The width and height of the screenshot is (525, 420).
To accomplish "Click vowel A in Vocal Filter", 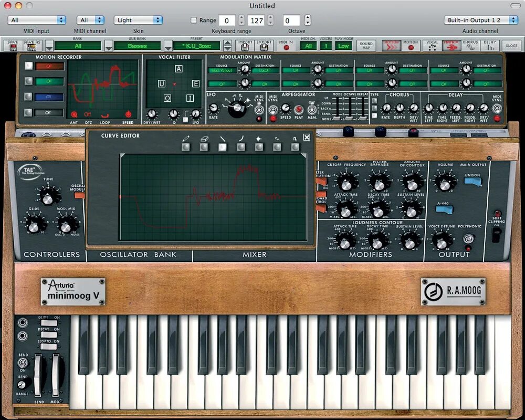I will click(179, 69).
